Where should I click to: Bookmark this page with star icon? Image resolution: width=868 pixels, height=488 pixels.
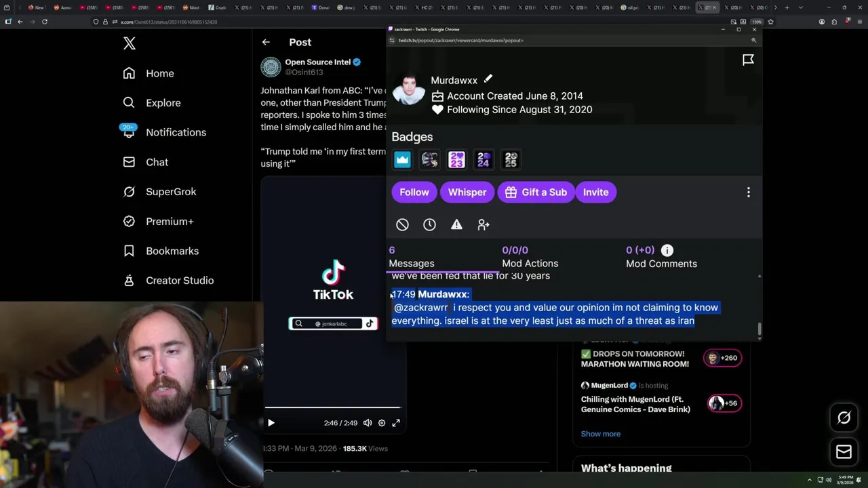tap(770, 22)
